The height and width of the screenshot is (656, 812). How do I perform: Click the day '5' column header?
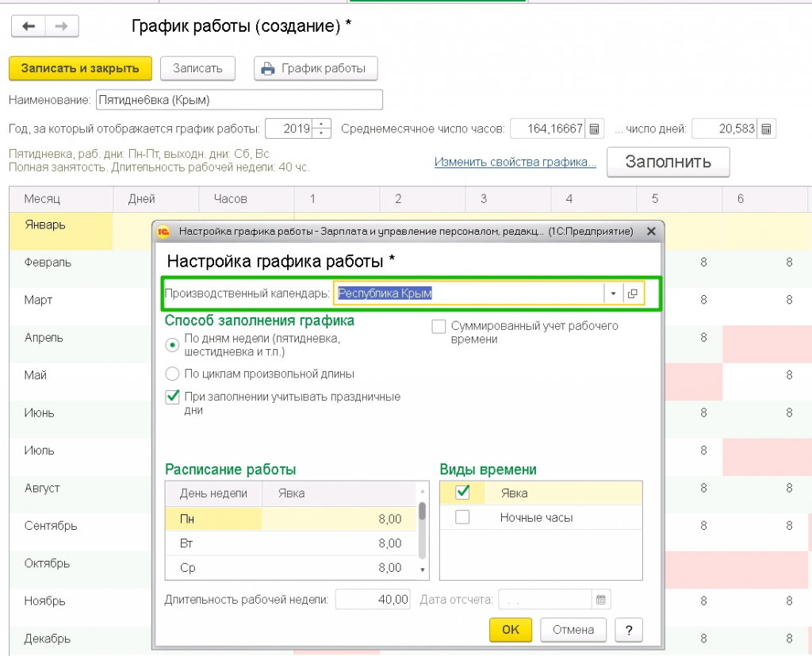pyautogui.click(x=679, y=199)
